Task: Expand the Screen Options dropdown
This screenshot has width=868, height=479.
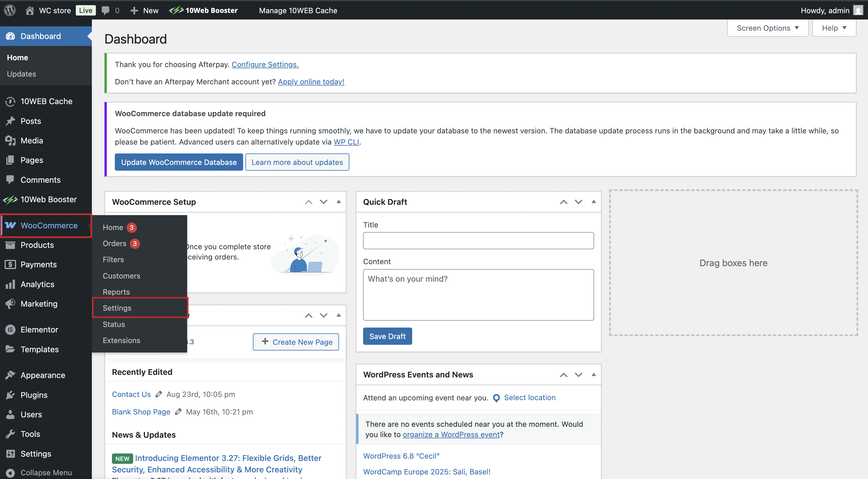Action: tap(767, 28)
